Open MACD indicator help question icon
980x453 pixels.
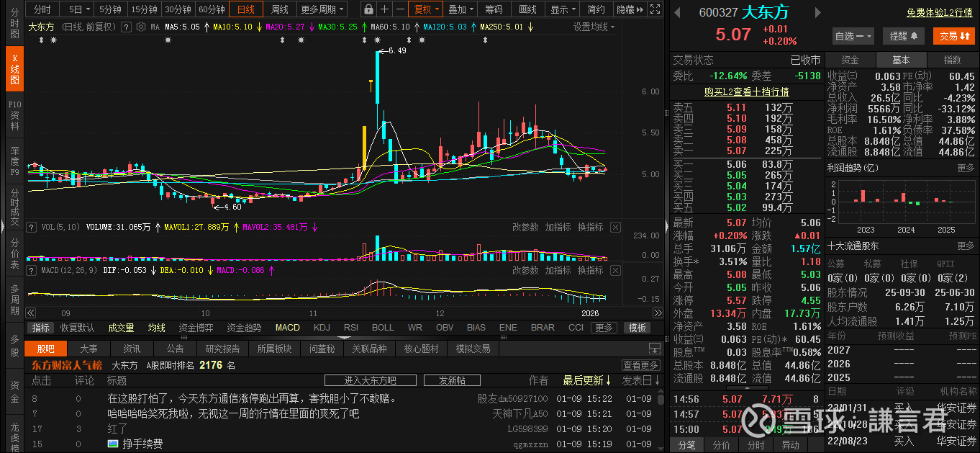[31, 270]
